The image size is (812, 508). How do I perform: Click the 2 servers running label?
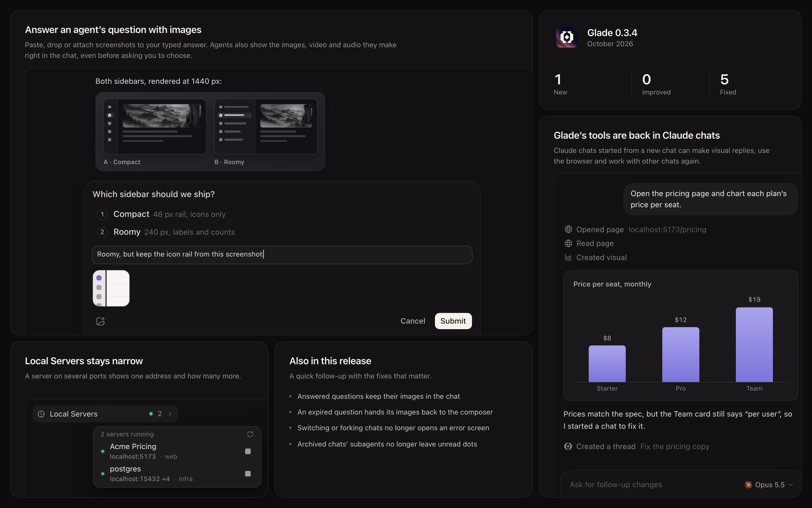point(127,434)
